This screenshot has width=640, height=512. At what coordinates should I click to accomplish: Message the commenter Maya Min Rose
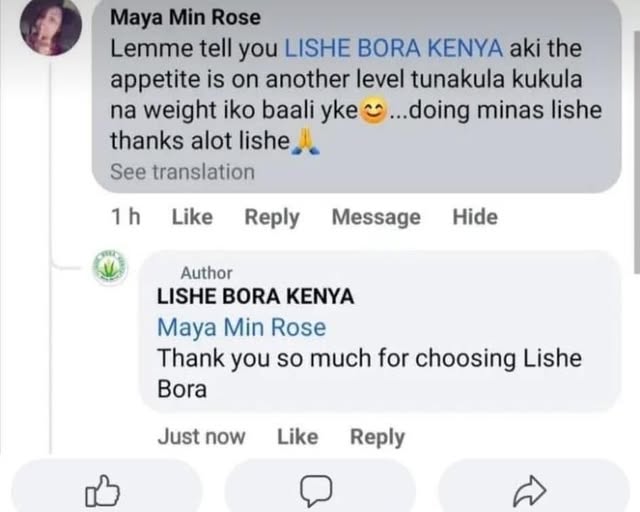[x=375, y=217]
